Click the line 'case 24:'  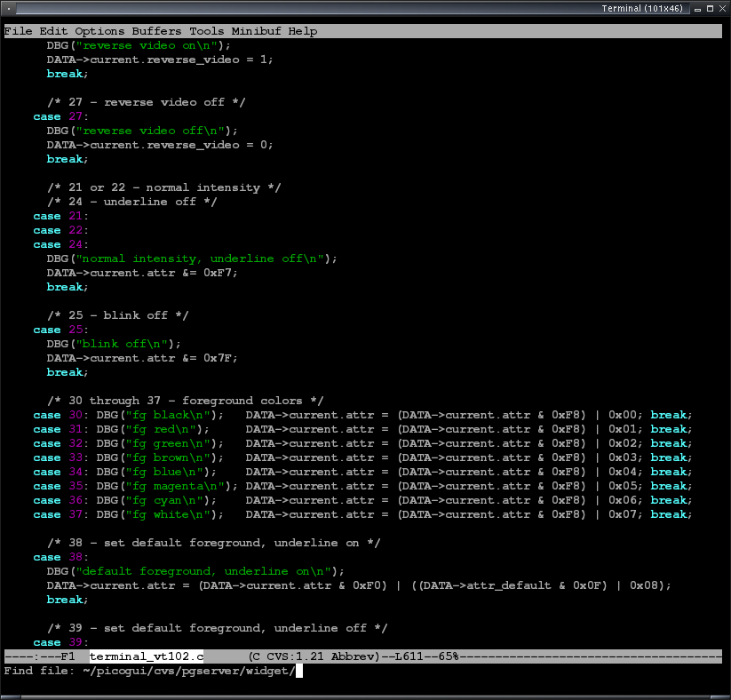(60, 244)
